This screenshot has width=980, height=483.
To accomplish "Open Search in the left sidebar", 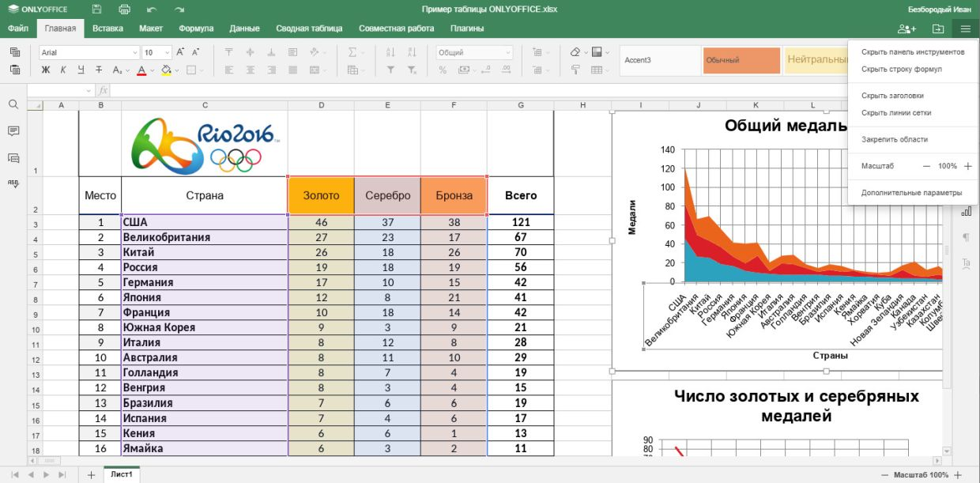I will coord(13,104).
